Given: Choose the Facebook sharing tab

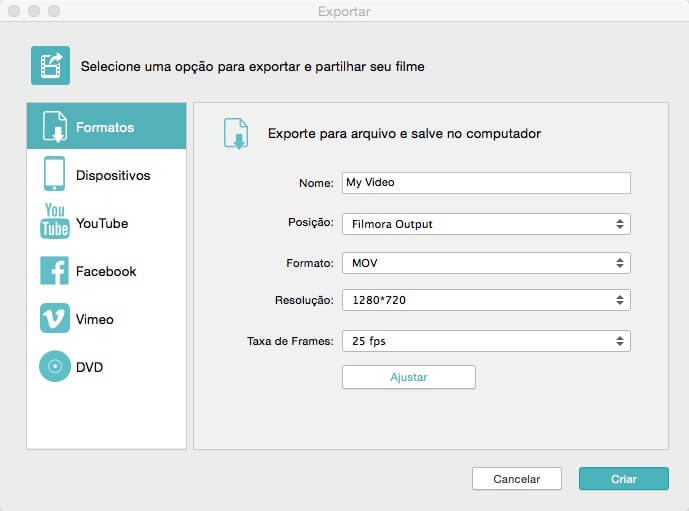Looking at the screenshot, I should [x=106, y=271].
